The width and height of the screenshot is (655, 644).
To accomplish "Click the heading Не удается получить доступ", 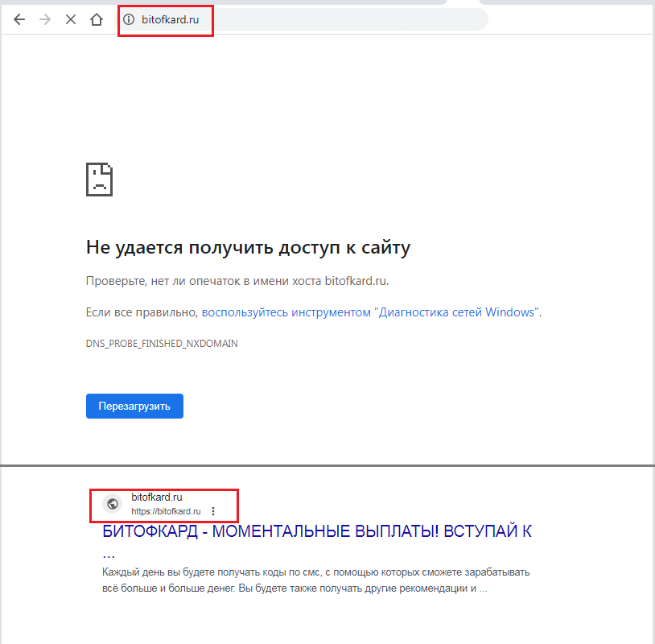I will pos(248,247).
